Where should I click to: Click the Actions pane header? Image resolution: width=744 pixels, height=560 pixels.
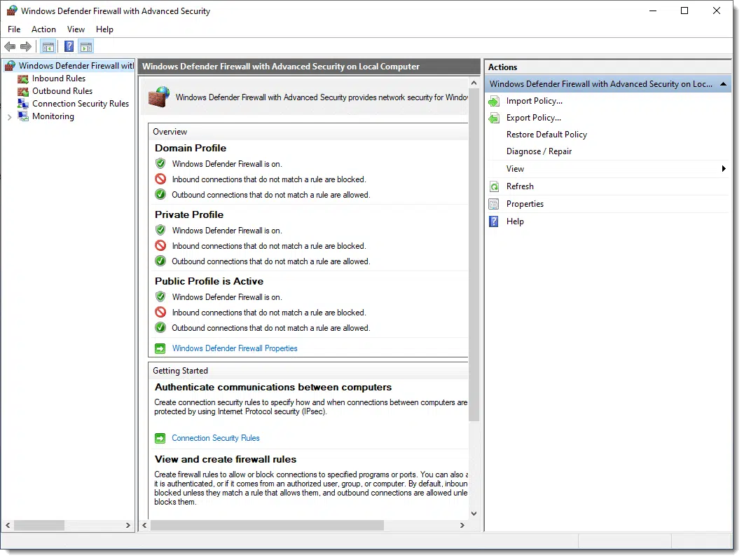pos(608,67)
